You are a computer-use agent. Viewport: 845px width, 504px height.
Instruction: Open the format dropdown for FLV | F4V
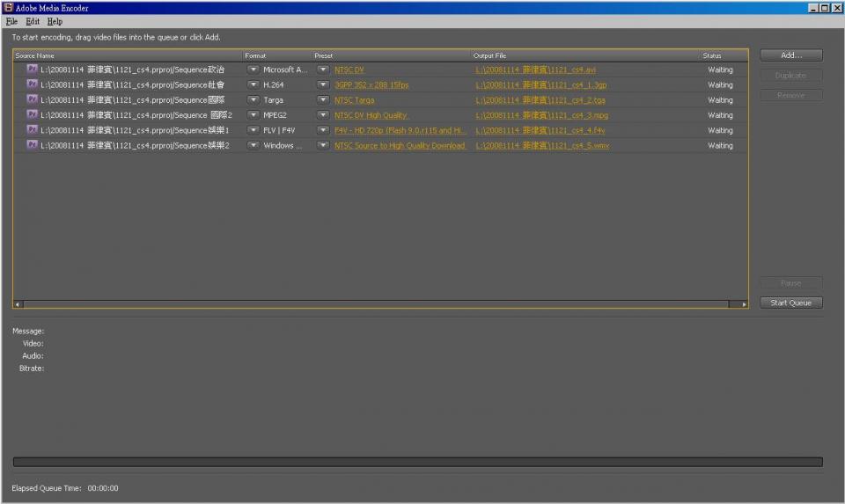click(x=253, y=130)
